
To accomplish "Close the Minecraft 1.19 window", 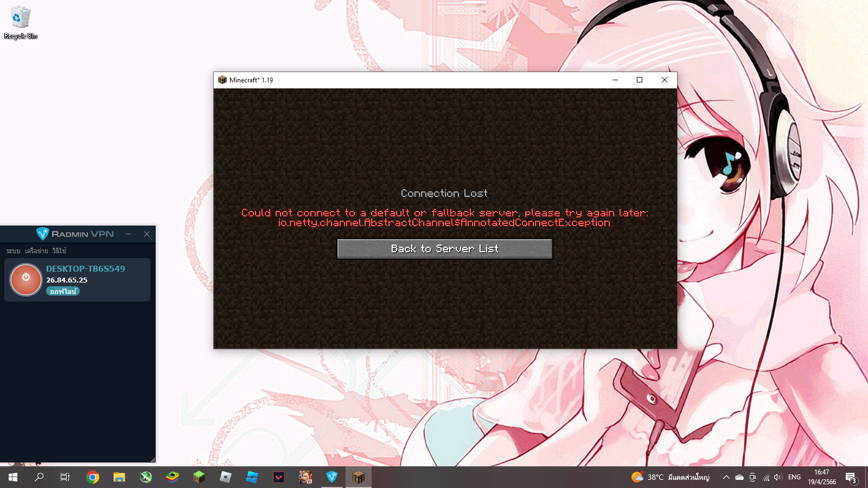I will pos(665,80).
